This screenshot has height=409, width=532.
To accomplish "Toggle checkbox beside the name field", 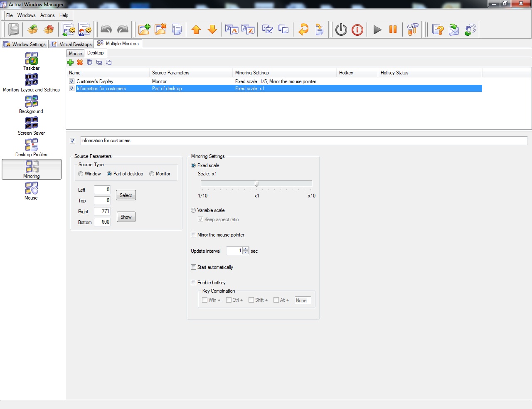I will 73,141.
